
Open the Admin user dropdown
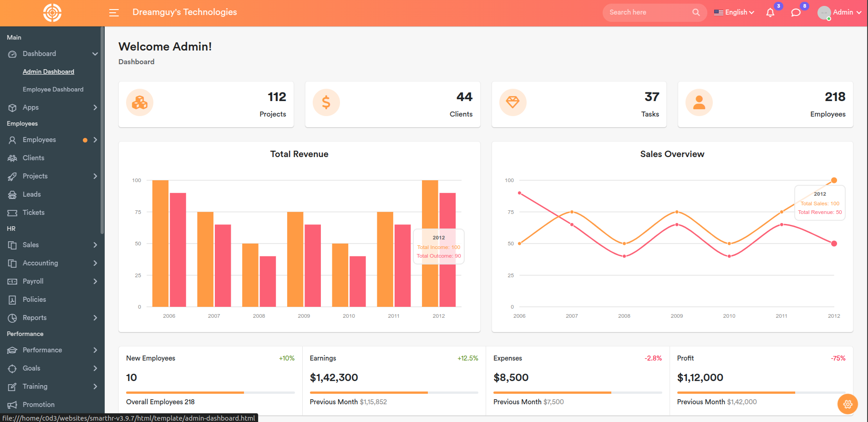pos(840,12)
